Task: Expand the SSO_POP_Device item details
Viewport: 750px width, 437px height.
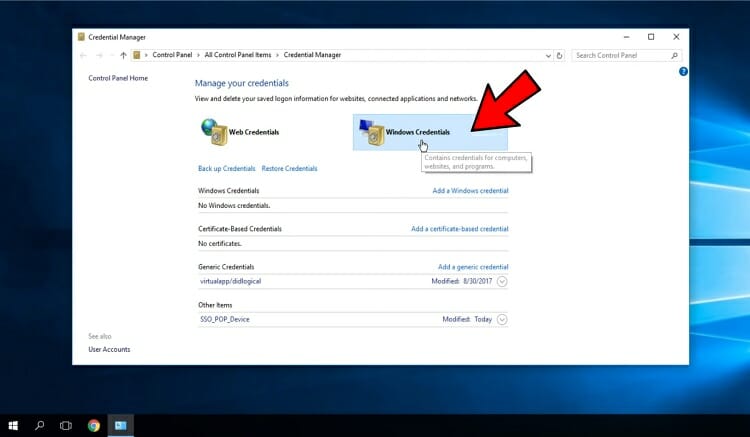Action: tap(502, 320)
